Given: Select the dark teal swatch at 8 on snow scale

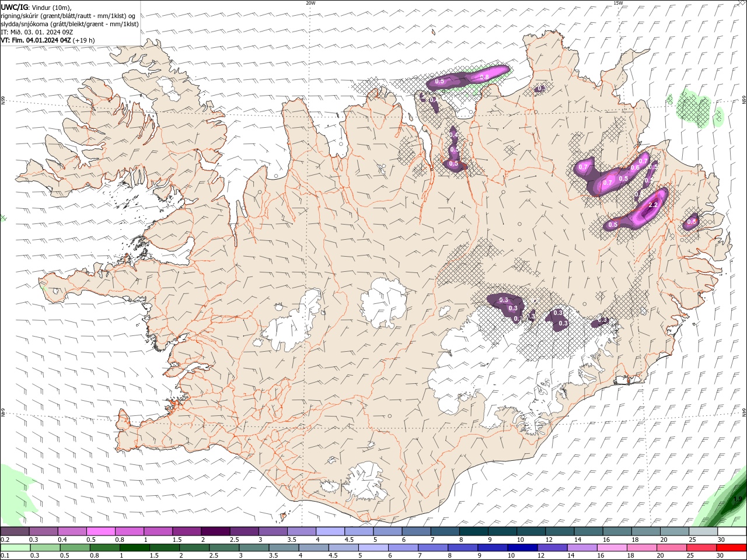Looking at the screenshot, I should [473, 531].
